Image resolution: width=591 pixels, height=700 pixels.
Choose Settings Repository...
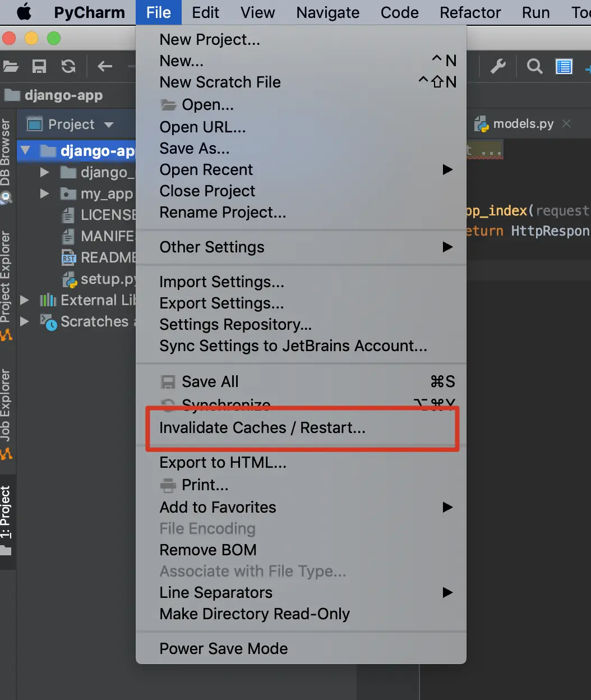pyautogui.click(x=301, y=324)
